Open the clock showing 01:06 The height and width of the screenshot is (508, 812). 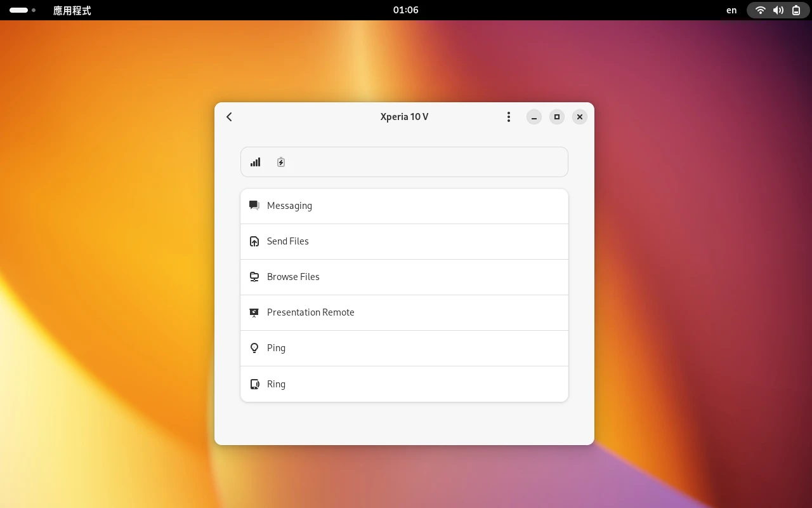pyautogui.click(x=405, y=10)
